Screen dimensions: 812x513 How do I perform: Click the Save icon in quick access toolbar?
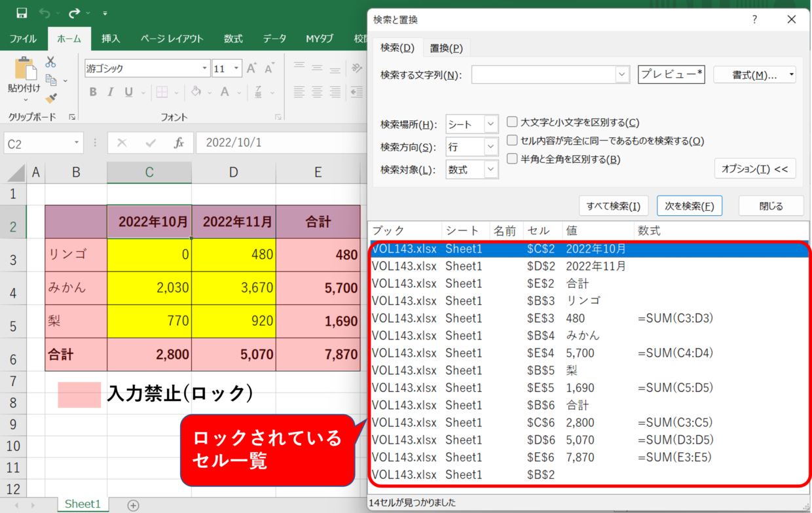[22, 13]
